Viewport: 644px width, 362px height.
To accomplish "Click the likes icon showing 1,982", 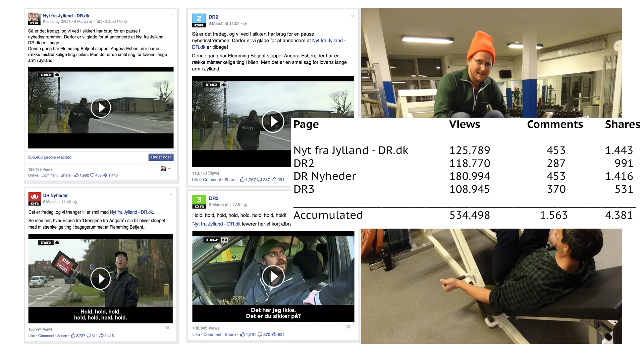I will tap(76, 175).
